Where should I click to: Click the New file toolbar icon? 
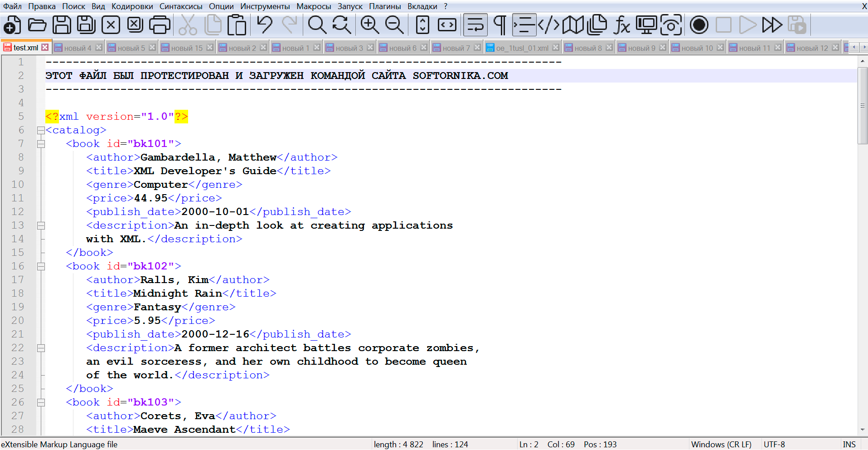(12, 25)
